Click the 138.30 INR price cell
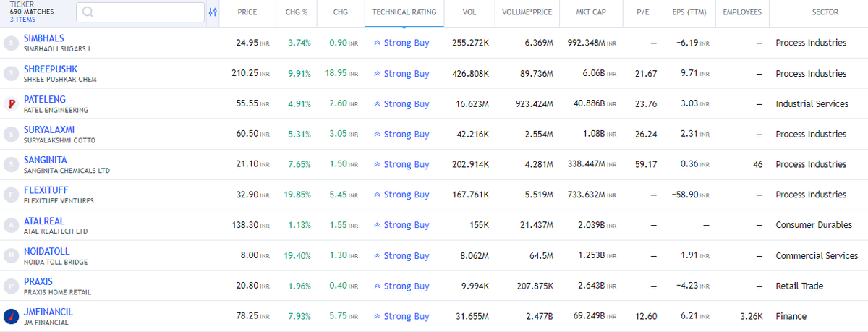Viewport: 868px width, 332px height. tap(250, 225)
